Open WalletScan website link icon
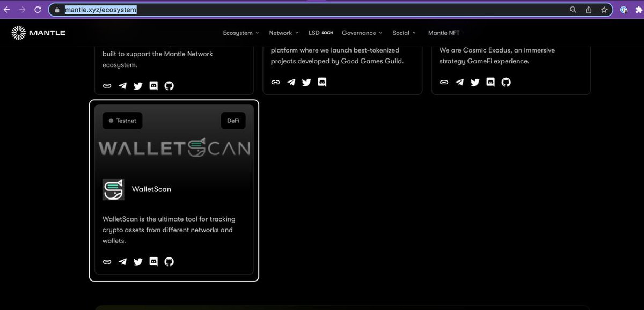 click(107, 262)
